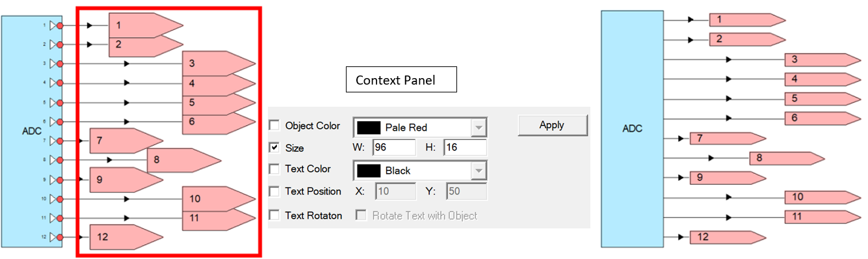This screenshot has width=868, height=259.
Task: Select resized connector 12 in the right diagram
Action: point(728,237)
